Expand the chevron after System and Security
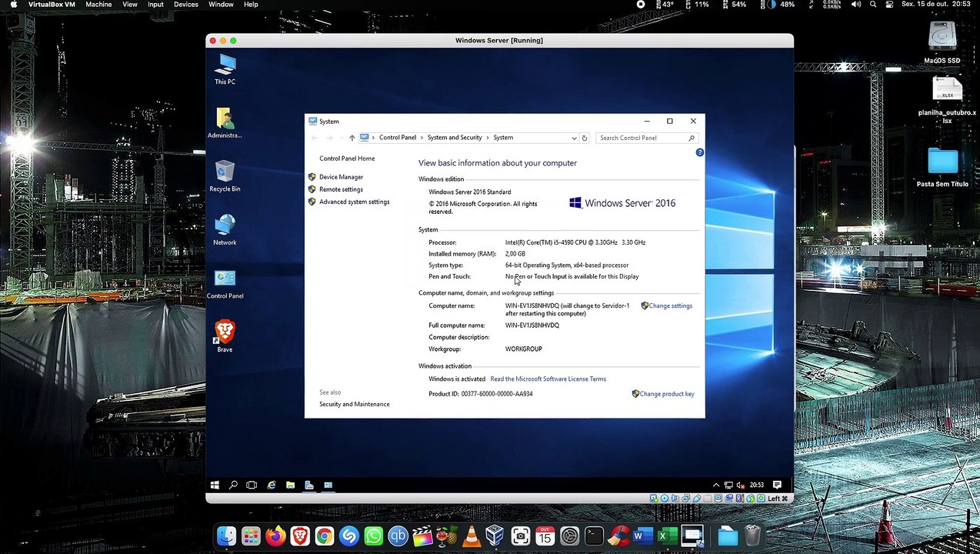The height and width of the screenshot is (554, 980). point(488,138)
